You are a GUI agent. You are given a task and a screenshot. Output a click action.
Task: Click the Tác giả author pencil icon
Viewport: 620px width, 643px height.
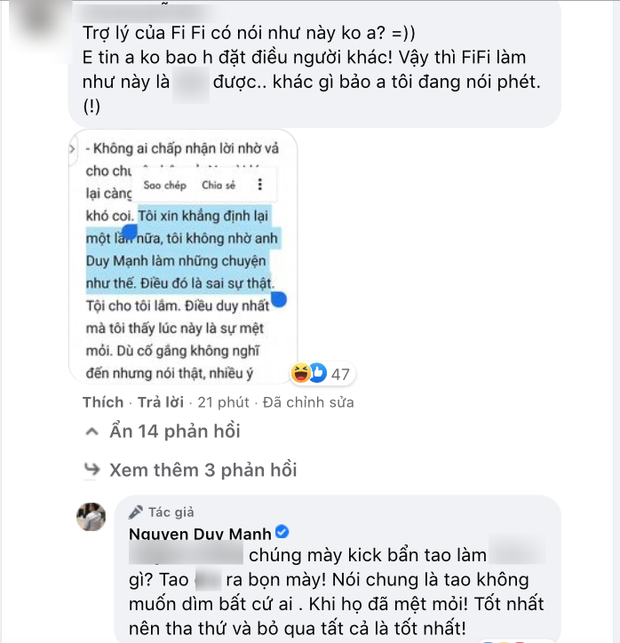[x=136, y=512]
